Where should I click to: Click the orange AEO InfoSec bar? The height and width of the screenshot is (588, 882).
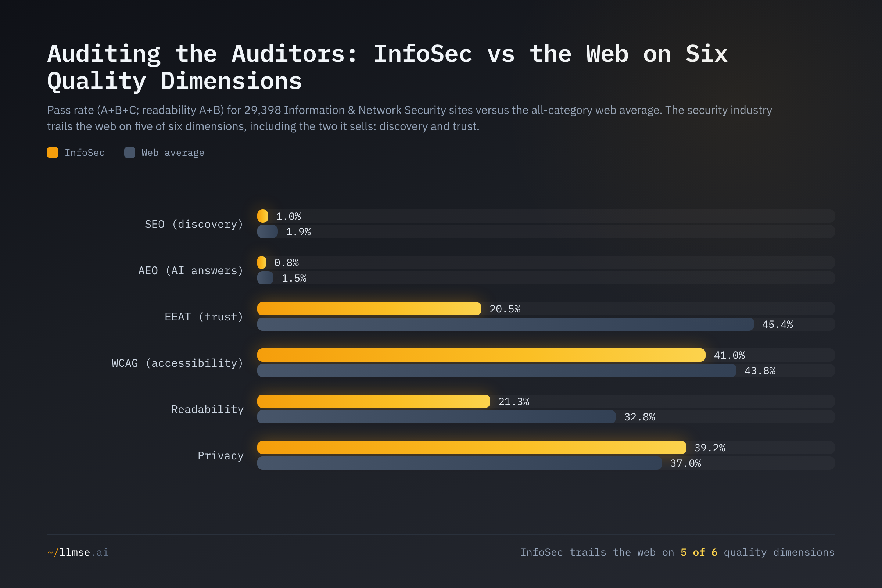261,262
